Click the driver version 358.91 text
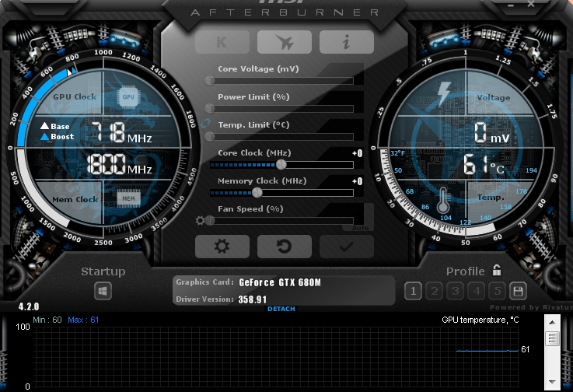This screenshot has width=573, height=392. (253, 299)
